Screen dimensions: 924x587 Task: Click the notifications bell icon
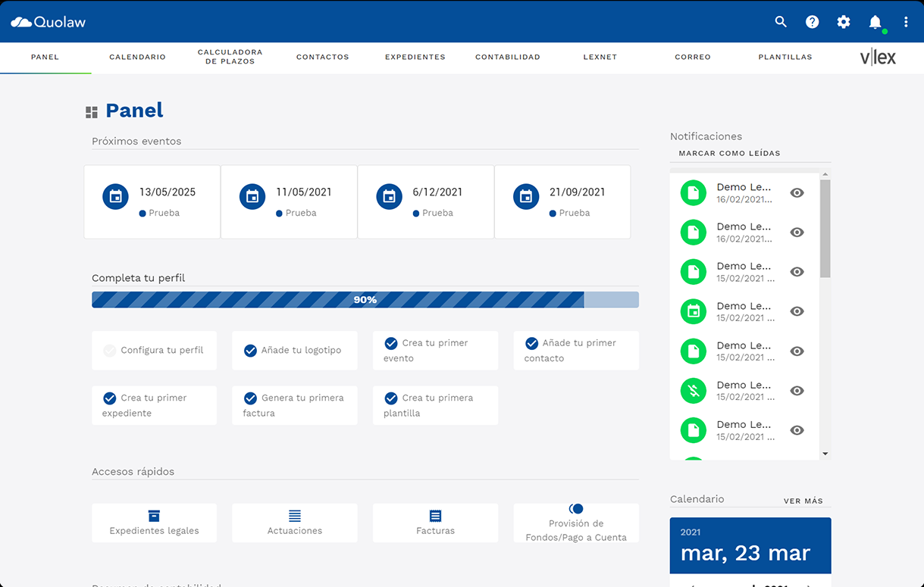click(875, 22)
